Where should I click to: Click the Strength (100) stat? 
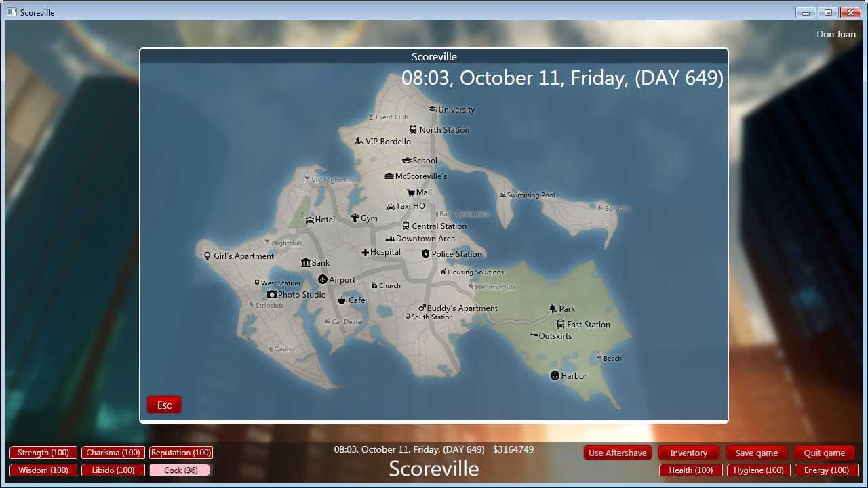point(43,453)
